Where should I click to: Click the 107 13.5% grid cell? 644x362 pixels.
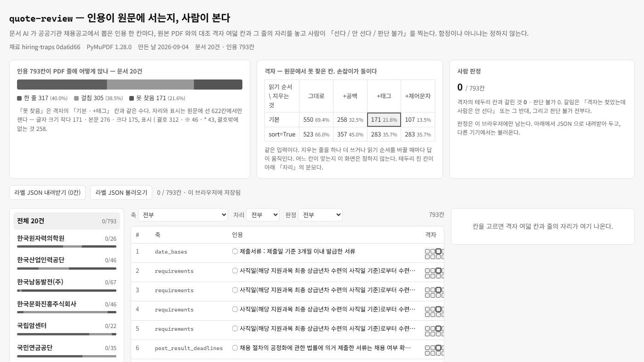[418, 119]
